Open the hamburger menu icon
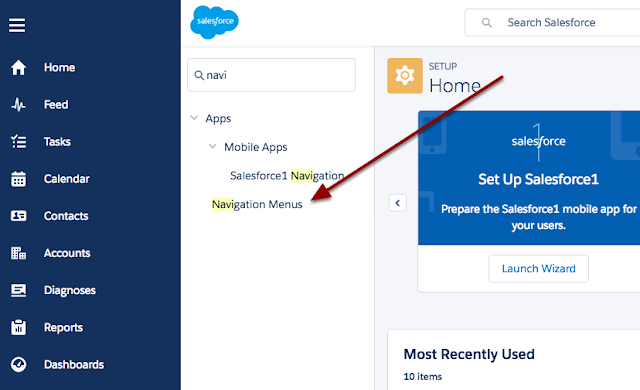The image size is (640, 390). click(17, 25)
